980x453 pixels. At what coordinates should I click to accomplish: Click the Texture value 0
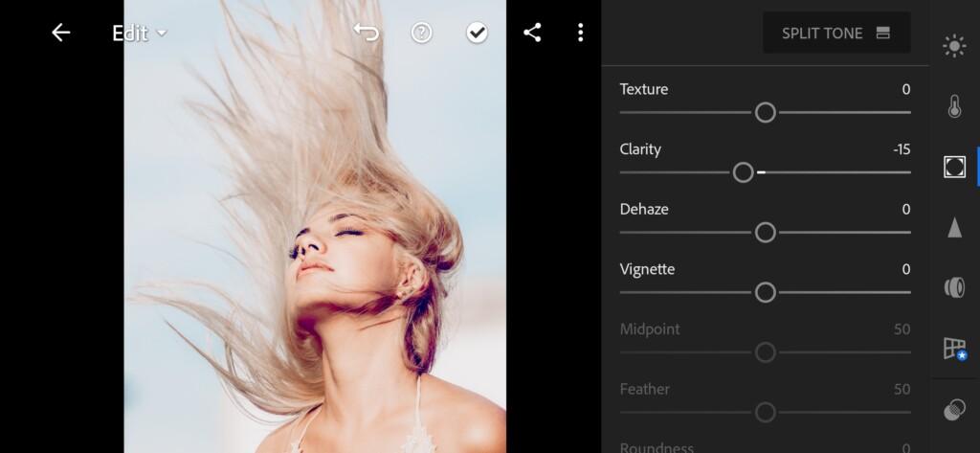(x=905, y=89)
